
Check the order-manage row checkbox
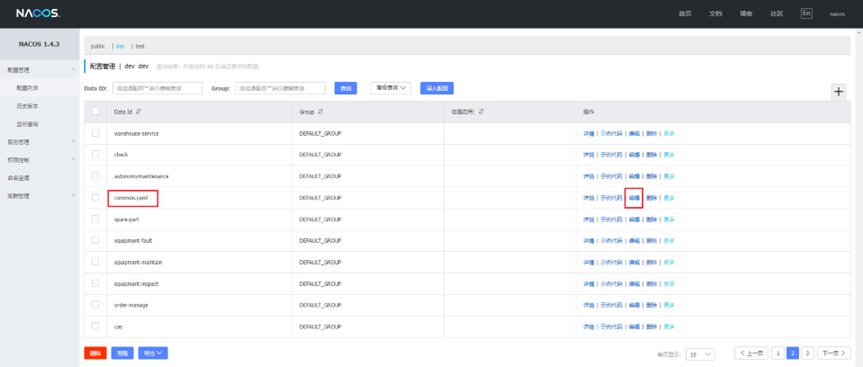click(96, 304)
